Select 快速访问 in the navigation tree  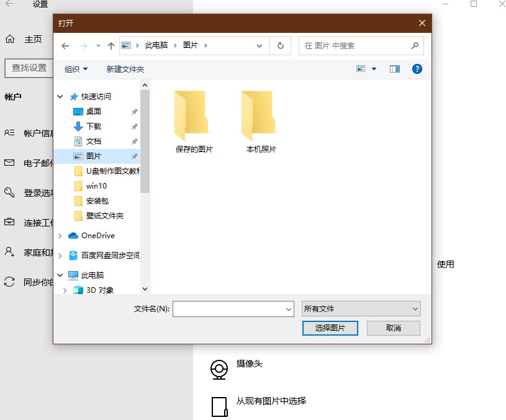[96, 96]
